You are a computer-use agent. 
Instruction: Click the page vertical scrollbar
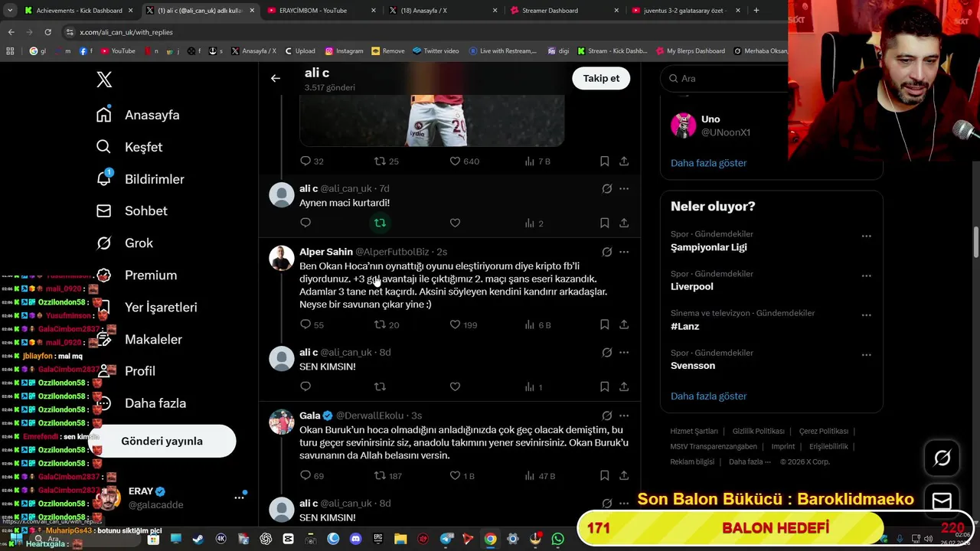[975, 243]
